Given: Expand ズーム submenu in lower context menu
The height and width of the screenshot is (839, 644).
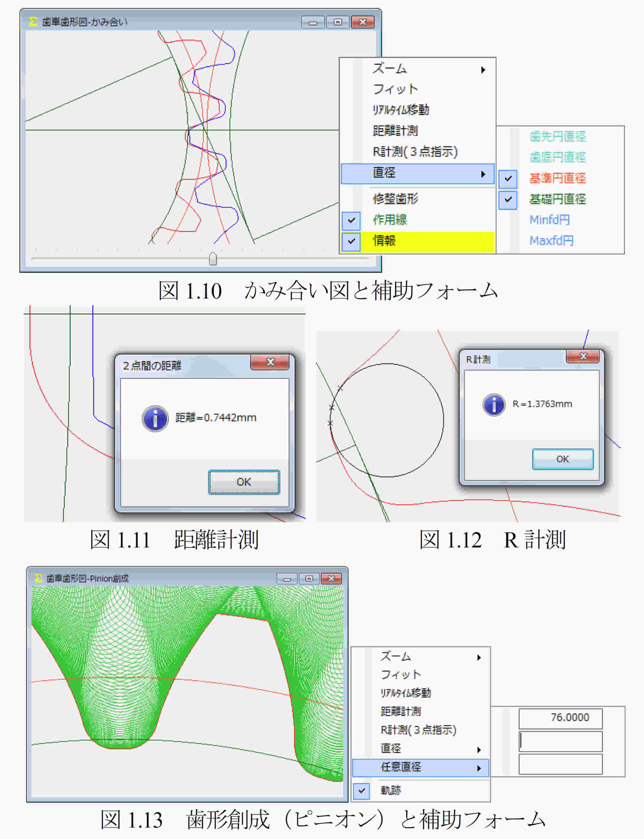Looking at the screenshot, I should pos(420,657).
